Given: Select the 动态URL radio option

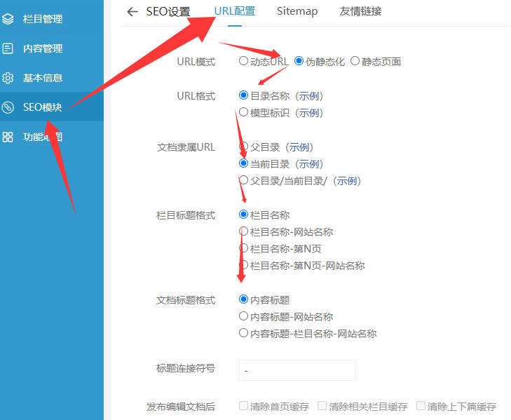Looking at the screenshot, I should tap(243, 61).
